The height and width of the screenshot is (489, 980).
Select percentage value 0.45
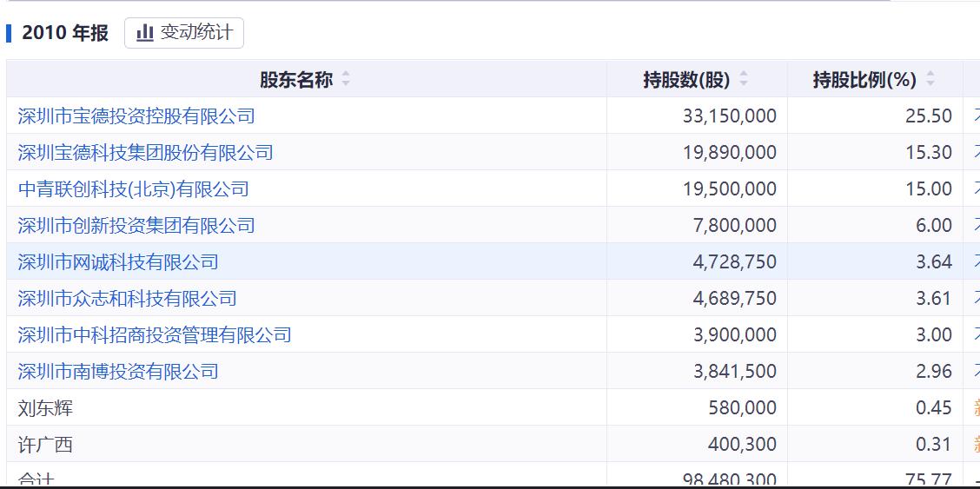click(x=934, y=408)
